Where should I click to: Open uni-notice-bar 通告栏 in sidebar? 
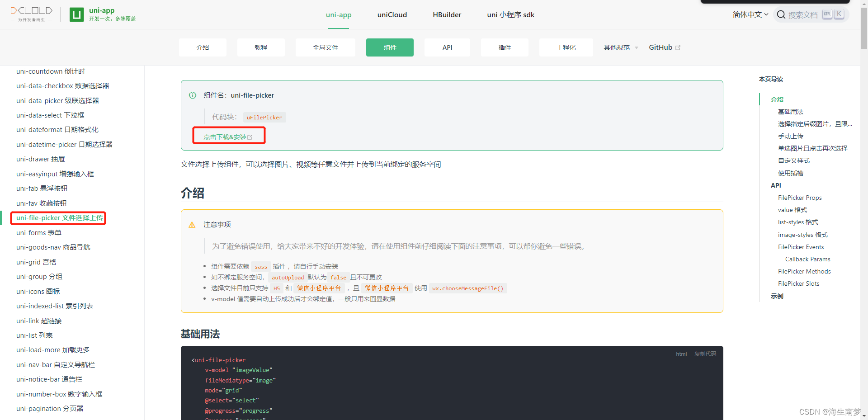tap(49, 379)
